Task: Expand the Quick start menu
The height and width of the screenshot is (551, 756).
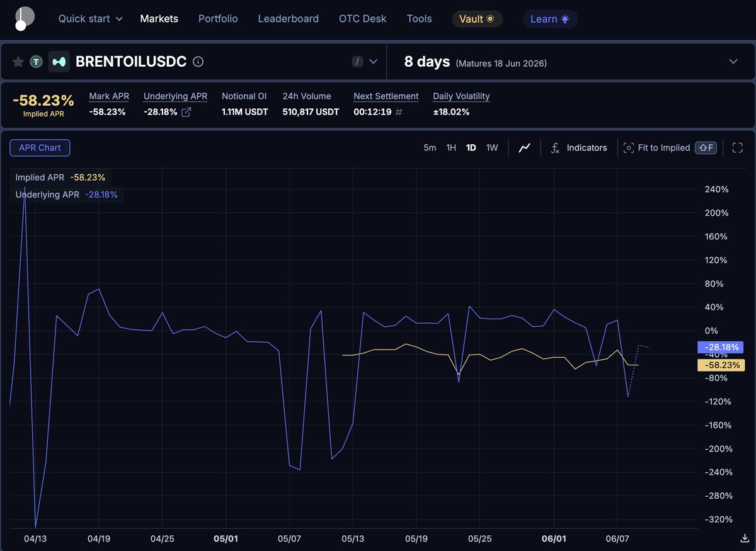Action: coord(91,19)
